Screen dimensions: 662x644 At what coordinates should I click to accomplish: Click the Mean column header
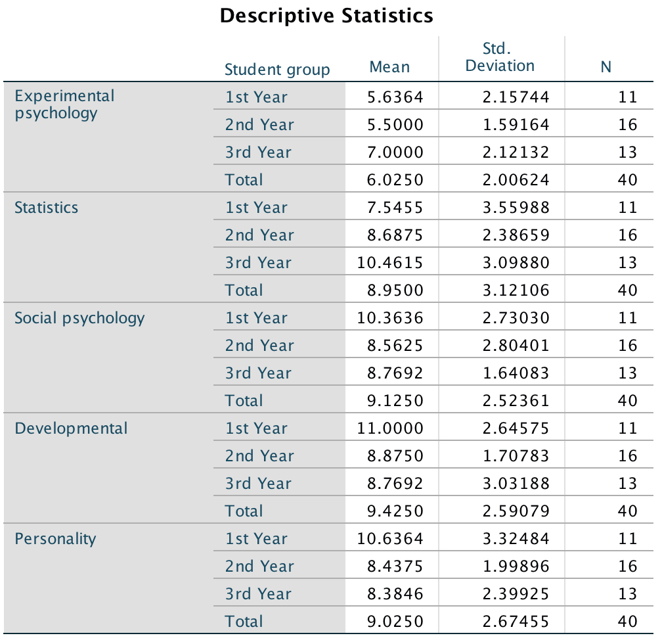click(x=389, y=67)
